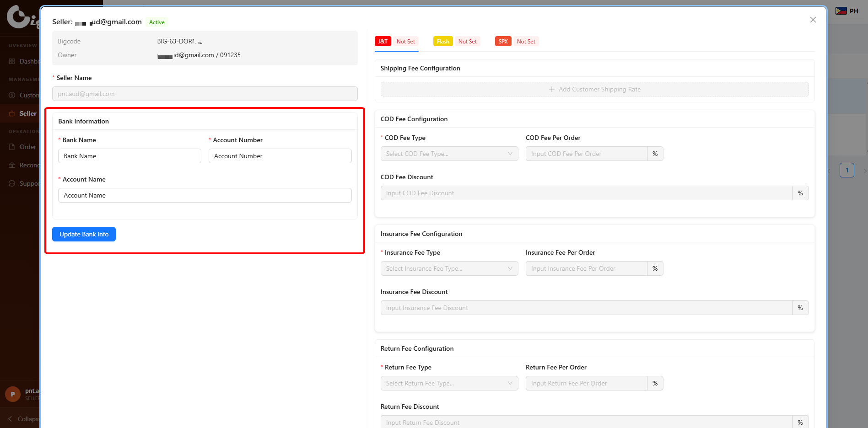The height and width of the screenshot is (428, 868).
Task: Click the Insurance Fee Discount input
Action: 586,308
